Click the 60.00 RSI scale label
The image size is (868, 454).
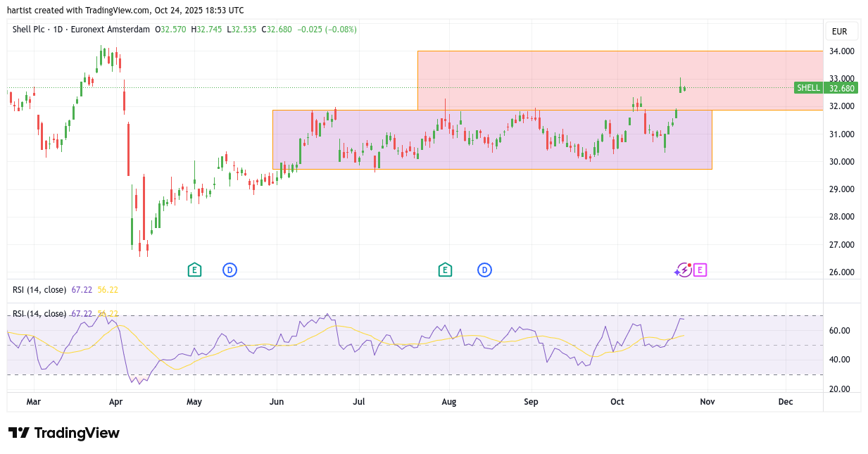coord(839,331)
